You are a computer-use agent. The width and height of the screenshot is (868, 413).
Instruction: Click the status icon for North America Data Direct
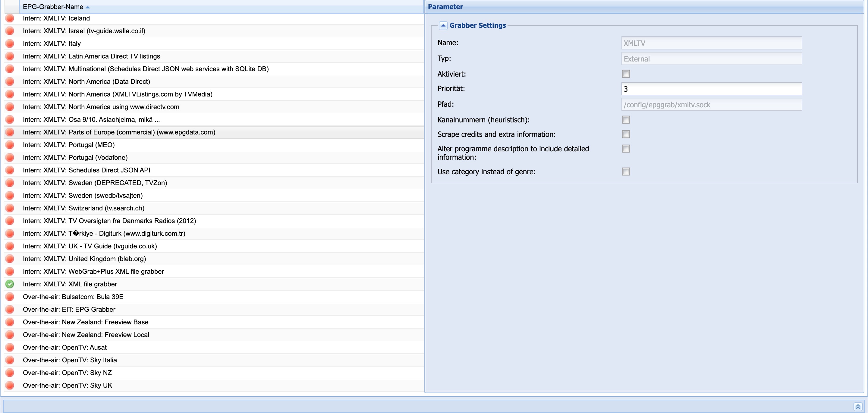[10, 82]
